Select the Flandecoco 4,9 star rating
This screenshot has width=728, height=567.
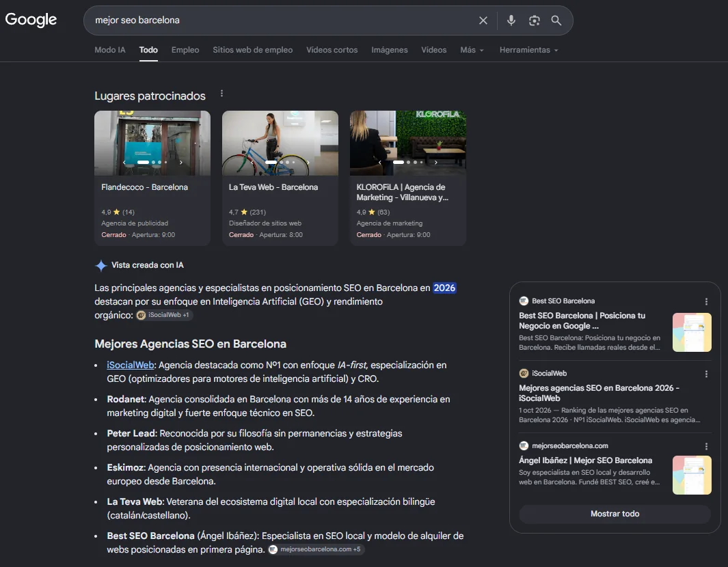point(118,212)
